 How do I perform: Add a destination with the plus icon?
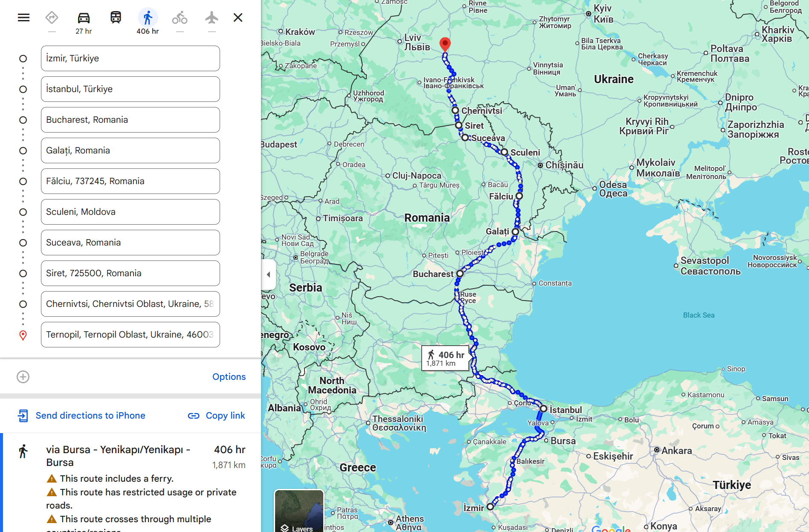click(x=23, y=377)
